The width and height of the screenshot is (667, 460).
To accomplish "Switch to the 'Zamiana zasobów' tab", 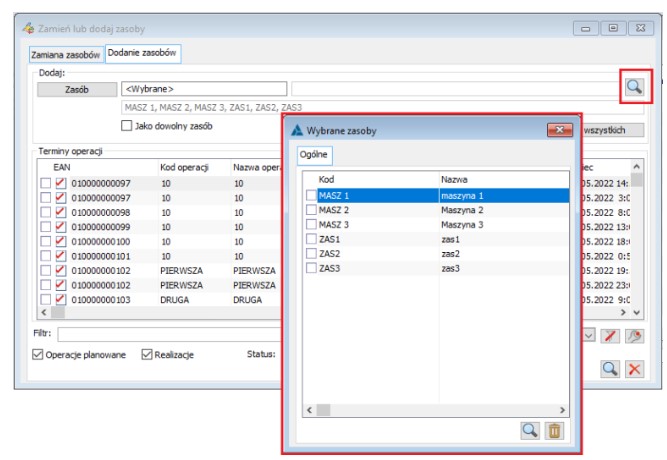I will (66, 55).
